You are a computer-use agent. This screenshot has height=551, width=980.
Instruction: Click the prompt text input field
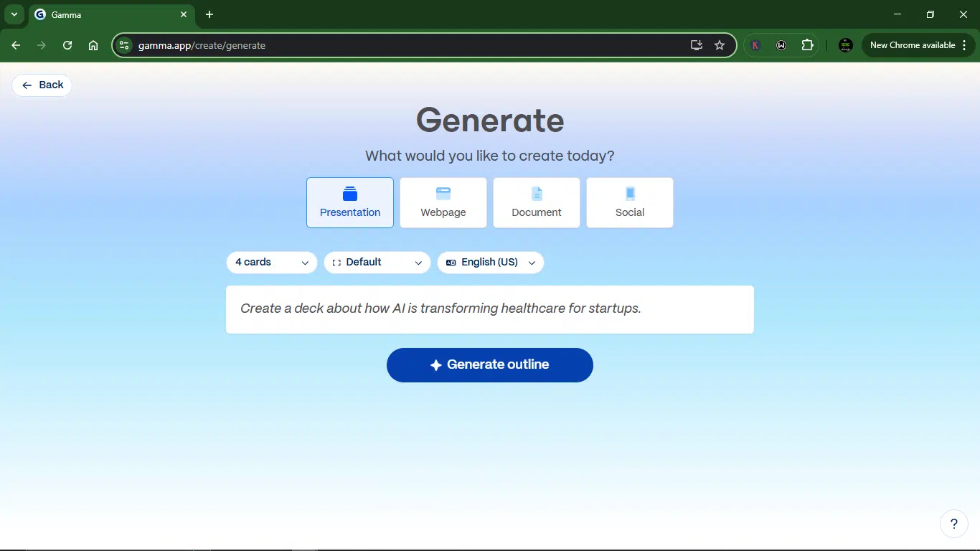(490, 309)
